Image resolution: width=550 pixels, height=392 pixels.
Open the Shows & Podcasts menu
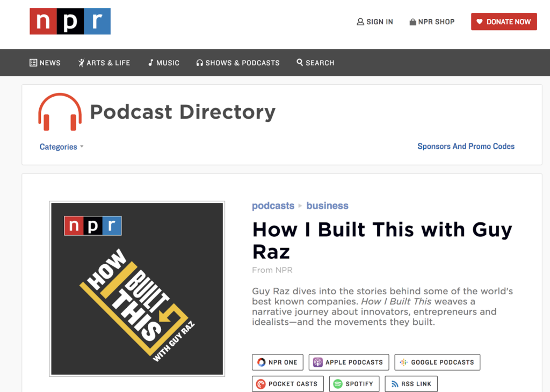click(x=238, y=62)
